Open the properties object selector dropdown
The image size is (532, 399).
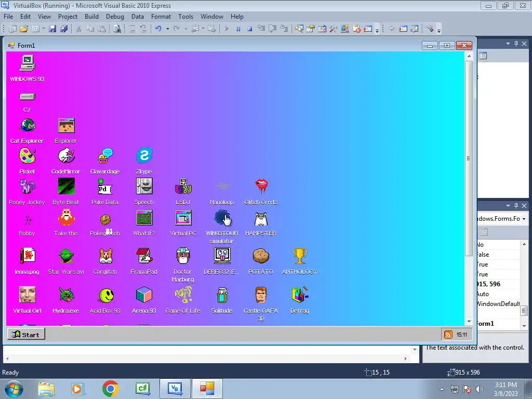point(524,219)
